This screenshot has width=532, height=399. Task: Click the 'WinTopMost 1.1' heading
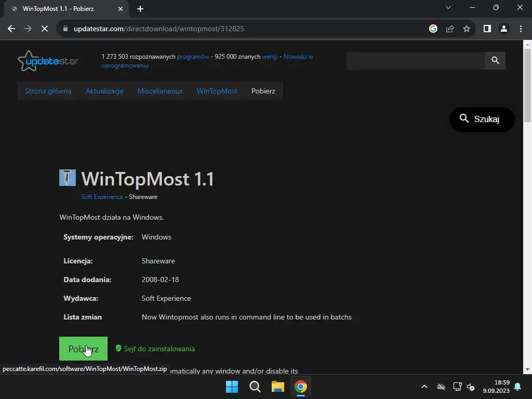pos(148,179)
